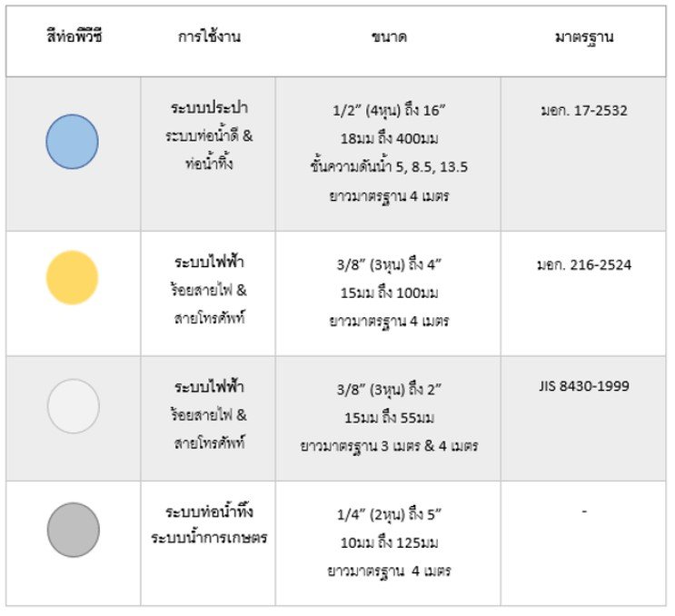Select the yellow PVC pipe color circle
The height and width of the screenshot is (616, 675).
tap(72, 277)
